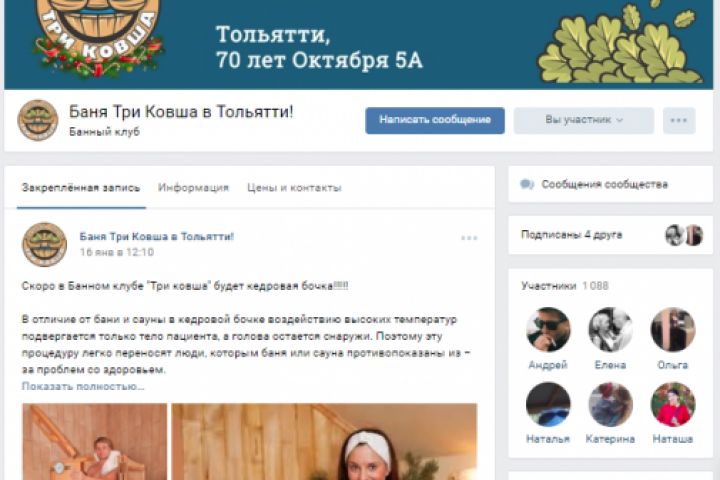Open the post date 16 янв в 12:10
This screenshot has width=720, height=480.
point(117,252)
